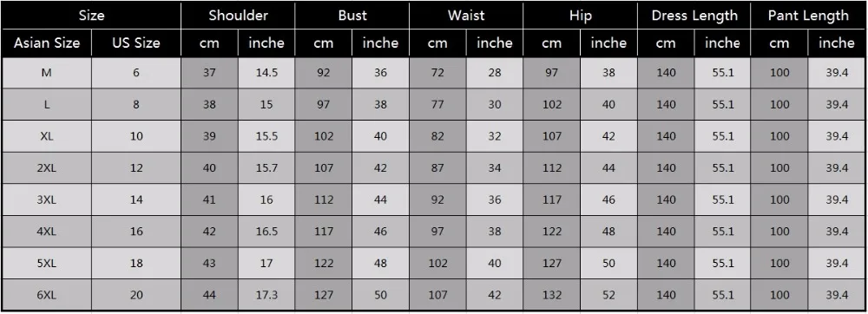This screenshot has width=868, height=314.
Task: Click hip value 52 inches
Action: coord(608,295)
